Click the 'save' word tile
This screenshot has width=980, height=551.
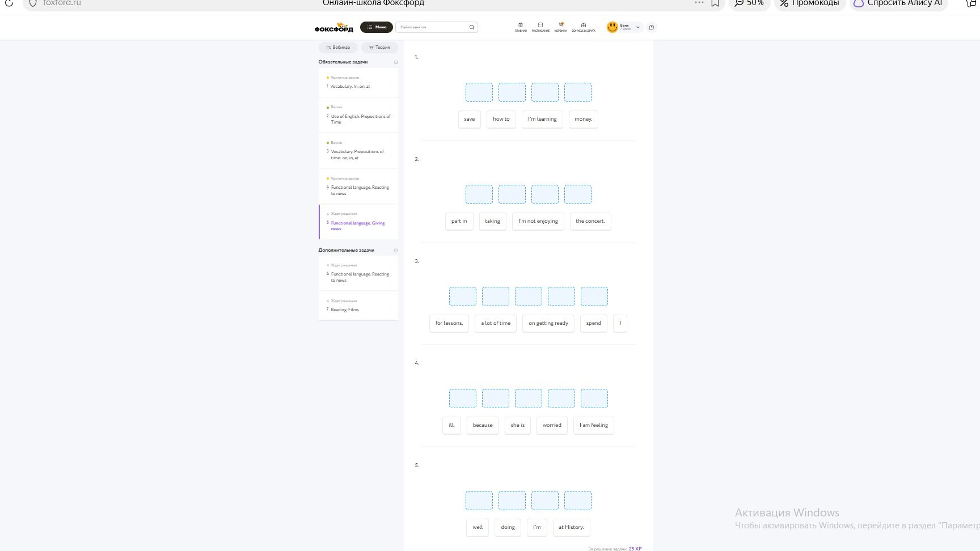470,119
